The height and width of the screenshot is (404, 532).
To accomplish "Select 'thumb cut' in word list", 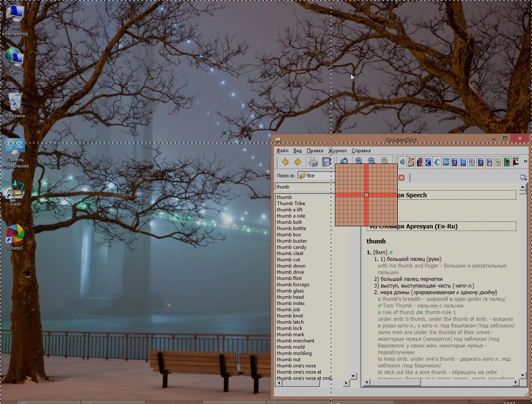I will 288,260.
